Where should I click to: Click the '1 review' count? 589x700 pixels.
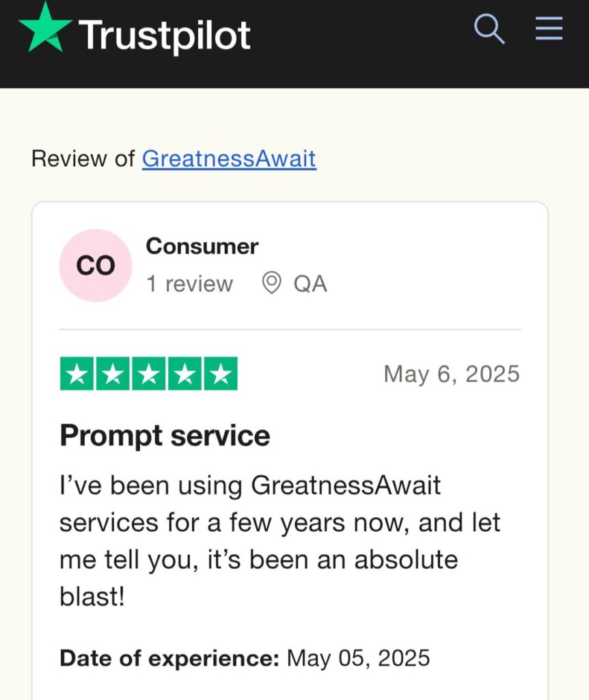(x=190, y=284)
